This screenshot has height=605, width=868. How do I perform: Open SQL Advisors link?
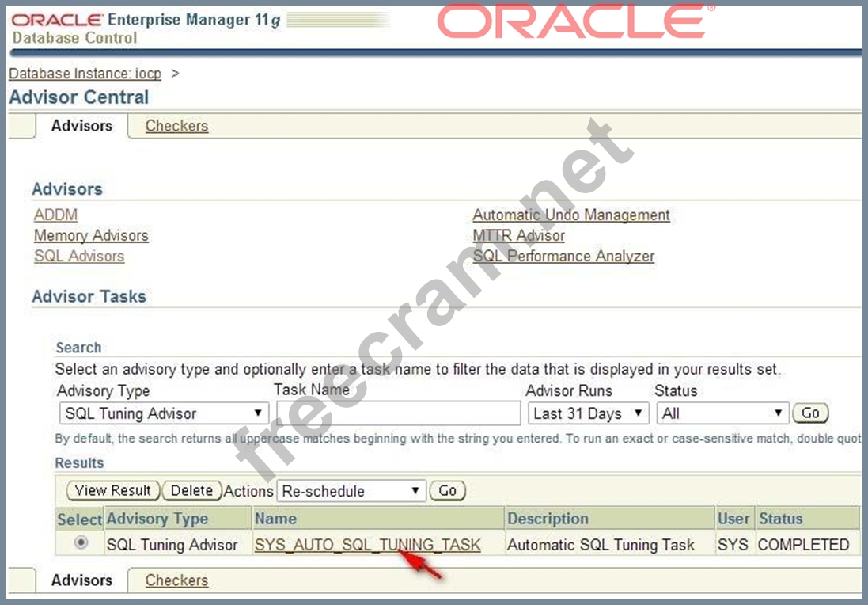click(x=79, y=256)
